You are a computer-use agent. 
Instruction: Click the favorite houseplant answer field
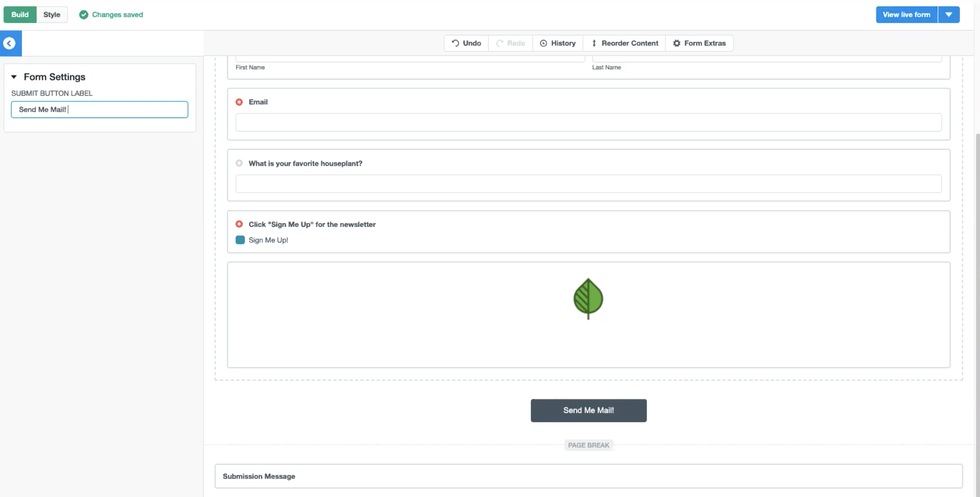(x=589, y=184)
